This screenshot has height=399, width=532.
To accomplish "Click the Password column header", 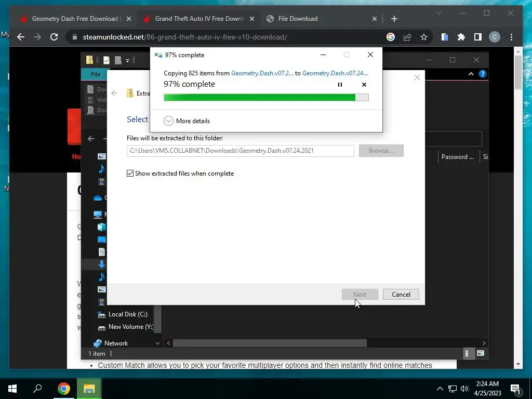I will (457, 157).
